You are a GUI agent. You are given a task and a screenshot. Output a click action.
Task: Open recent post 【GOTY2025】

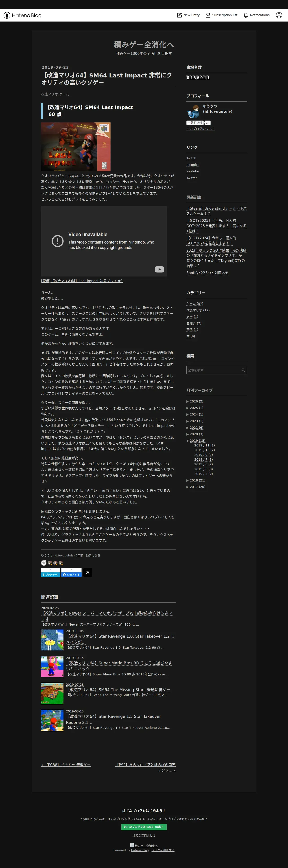coord(216,226)
